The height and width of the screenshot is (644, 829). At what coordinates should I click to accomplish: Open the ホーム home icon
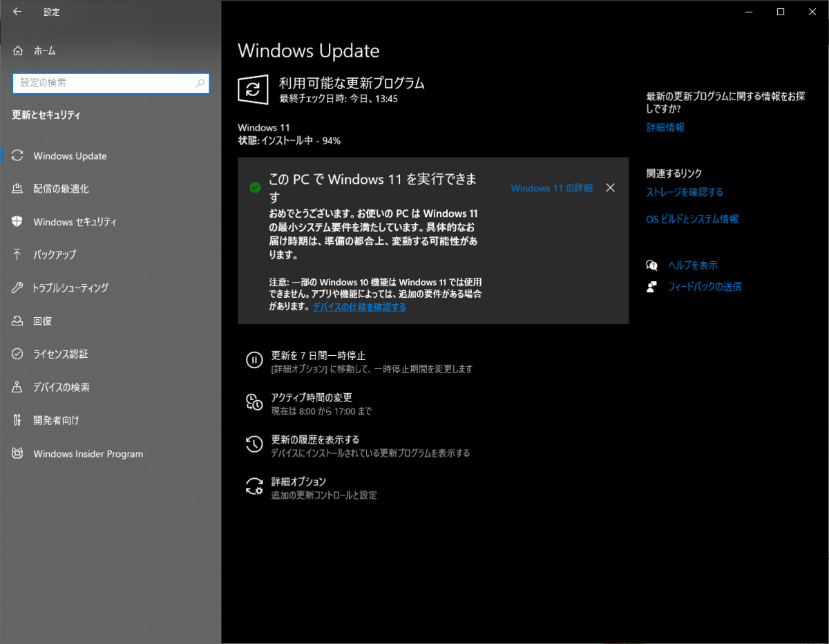pyautogui.click(x=18, y=50)
